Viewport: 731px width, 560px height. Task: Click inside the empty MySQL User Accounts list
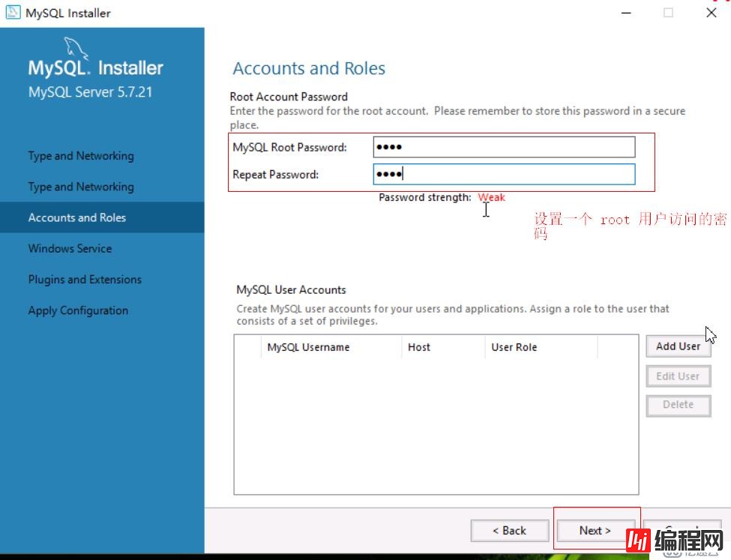435,420
